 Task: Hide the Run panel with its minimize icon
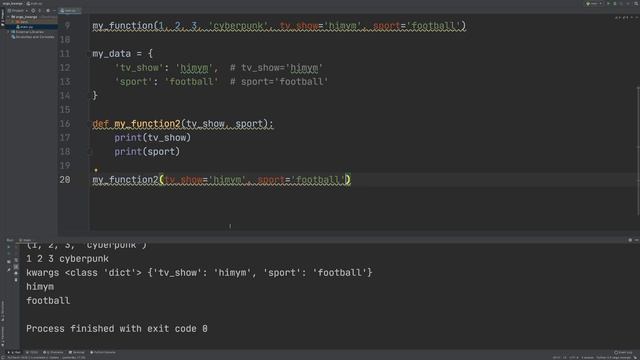[636, 240]
